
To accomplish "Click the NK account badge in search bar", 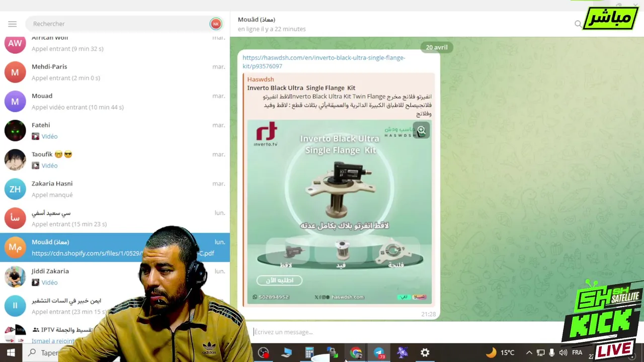I will [x=215, y=24].
